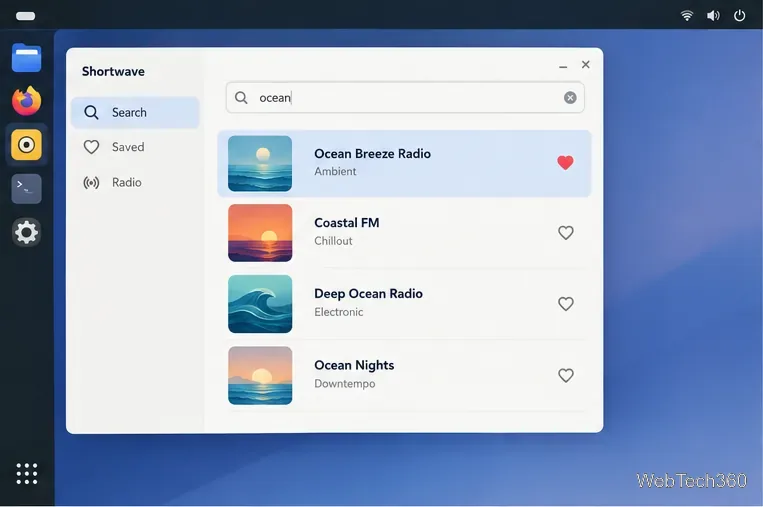The image size is (763, 507).
Task: Open the Search section in the sidebar
Action: [x=135, y=112]
